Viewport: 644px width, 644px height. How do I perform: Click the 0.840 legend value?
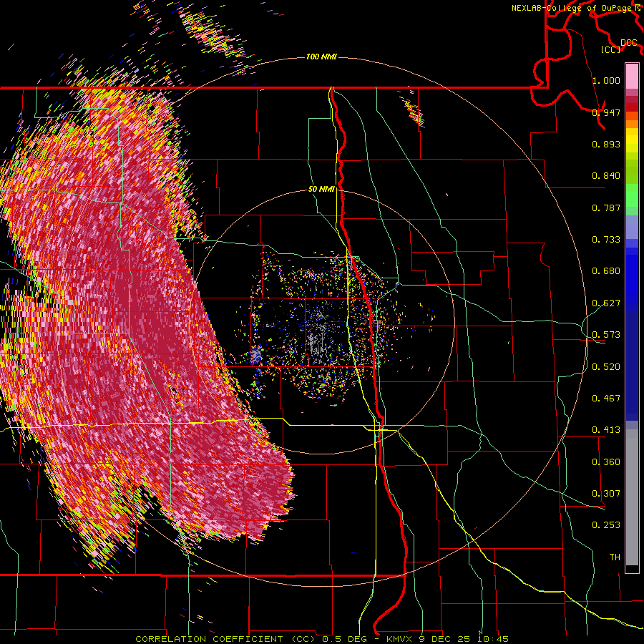(x=606, y=176)
